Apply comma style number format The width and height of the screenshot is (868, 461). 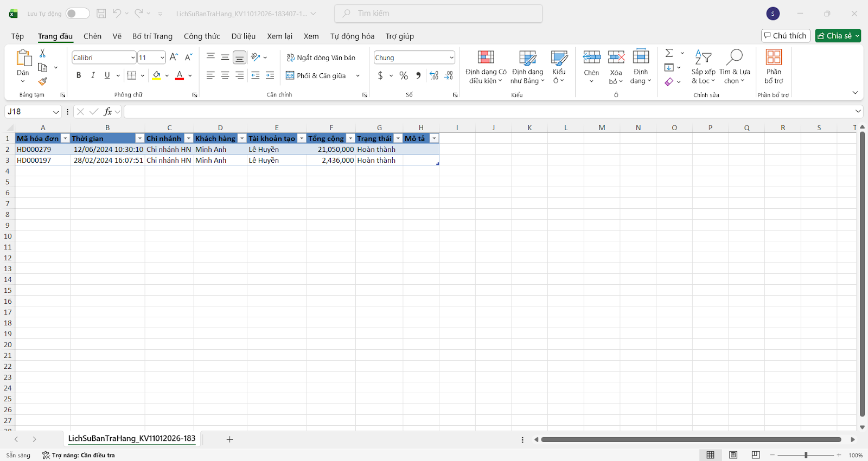coord(418,75)
